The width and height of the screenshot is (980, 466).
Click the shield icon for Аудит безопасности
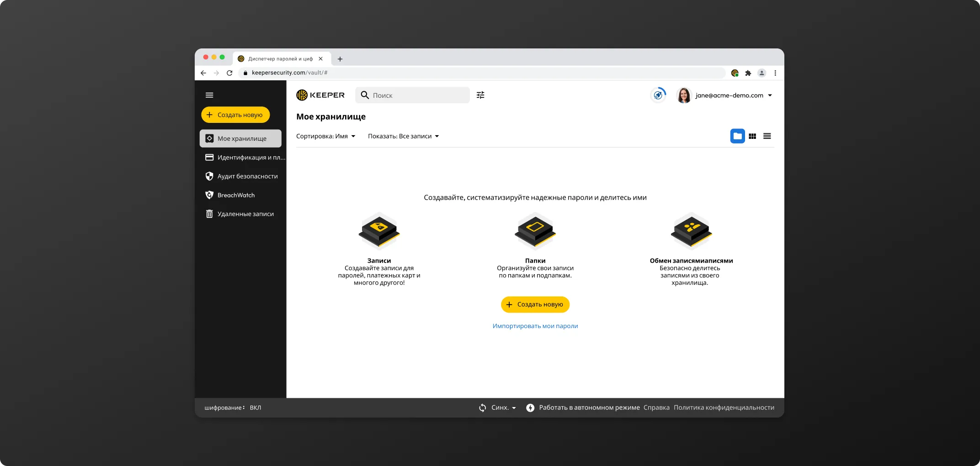pyautogui.click(x=209, y=176)
